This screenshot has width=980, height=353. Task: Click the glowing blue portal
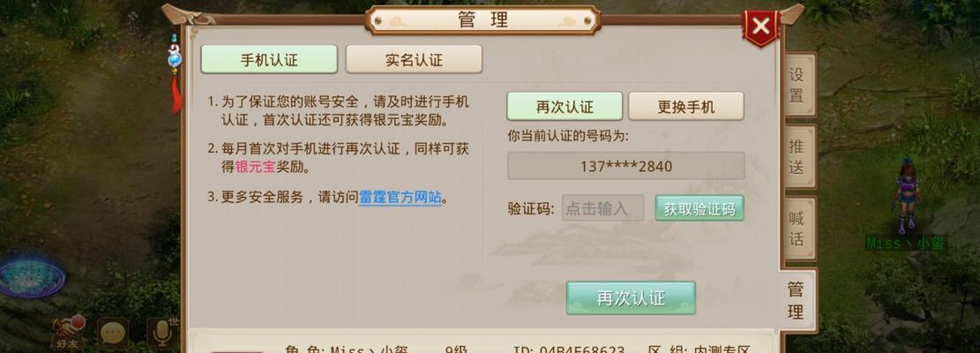[x=31, y=275]
